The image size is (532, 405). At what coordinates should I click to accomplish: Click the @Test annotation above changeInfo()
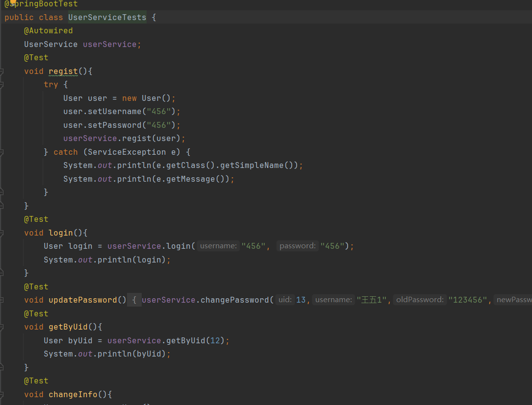coord(36,381)
